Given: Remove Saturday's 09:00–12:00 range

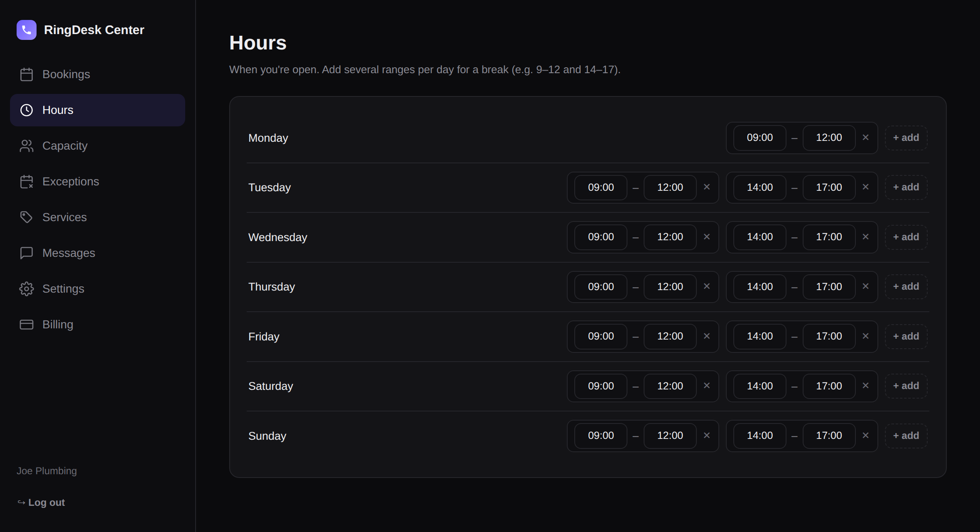Looking at the screenshot, I should [707, 386].
